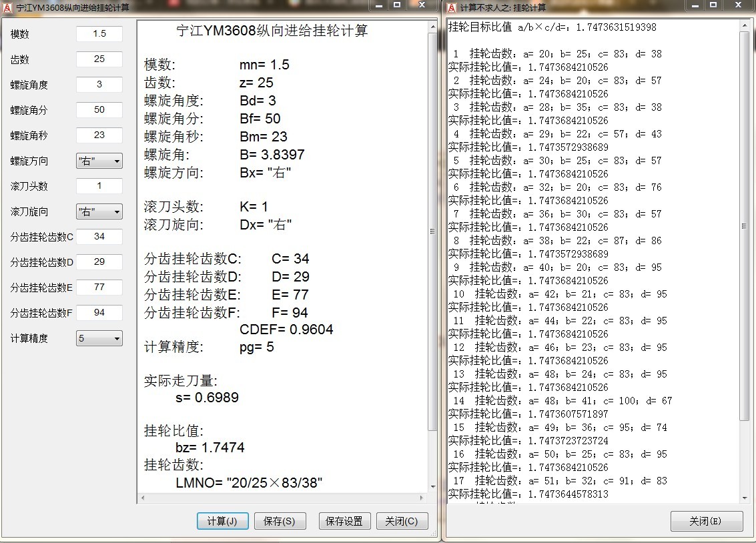Click the left arrow of the result panel's horizontal scrollbar
Screen dimensions: 756x543
(143, 498)
